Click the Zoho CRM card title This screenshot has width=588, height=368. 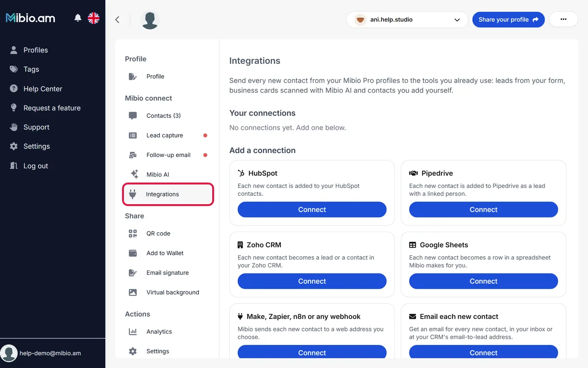click(264, 245)
